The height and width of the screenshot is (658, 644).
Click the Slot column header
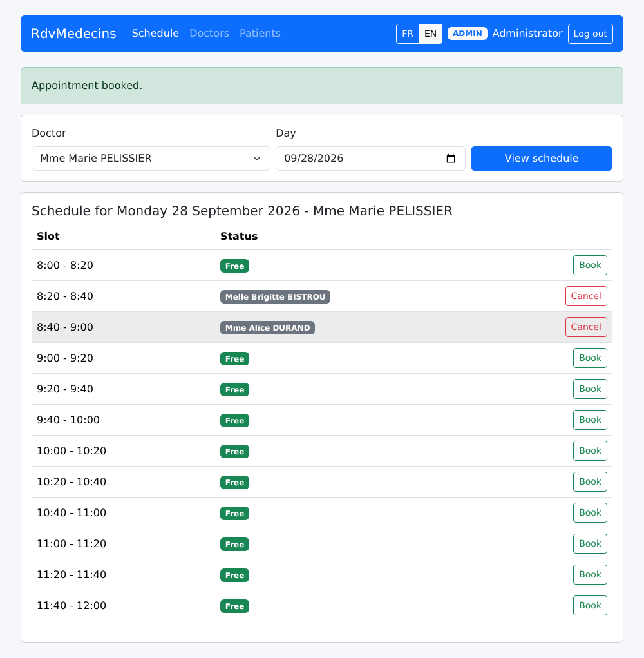(x=48, y=237)
